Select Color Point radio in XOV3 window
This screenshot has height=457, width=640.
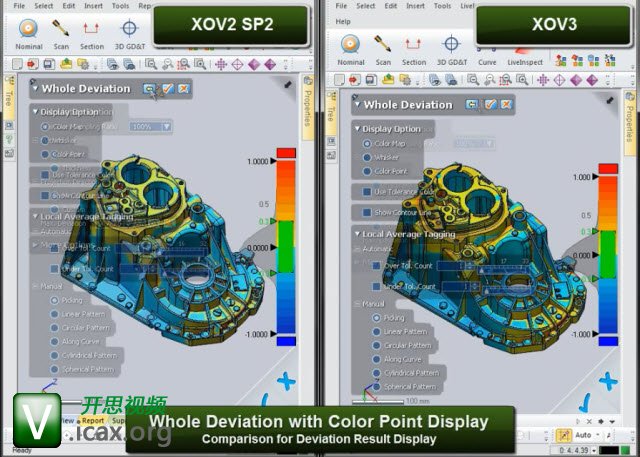tap(367, 171)
